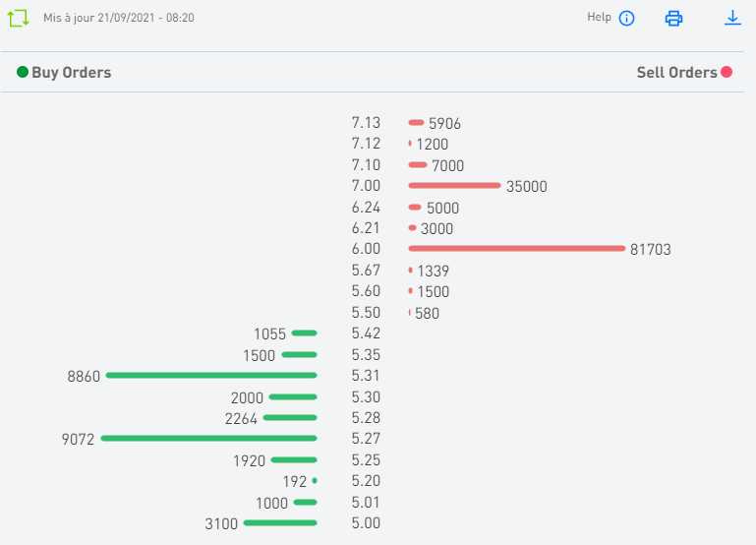Viewport: 756px width, 545px height.
Task: Click the 8860 buy bar at 5.31
Action: 211,375
